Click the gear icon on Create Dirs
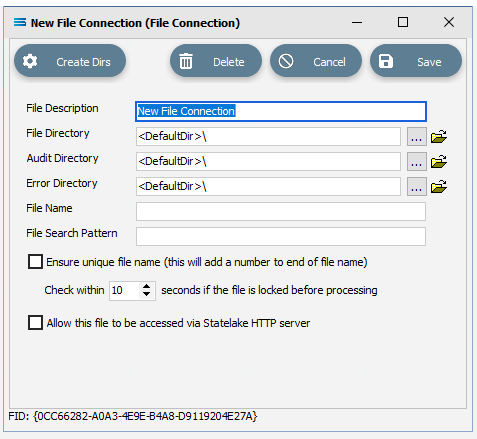477x439 pixels. pos(30,62)
